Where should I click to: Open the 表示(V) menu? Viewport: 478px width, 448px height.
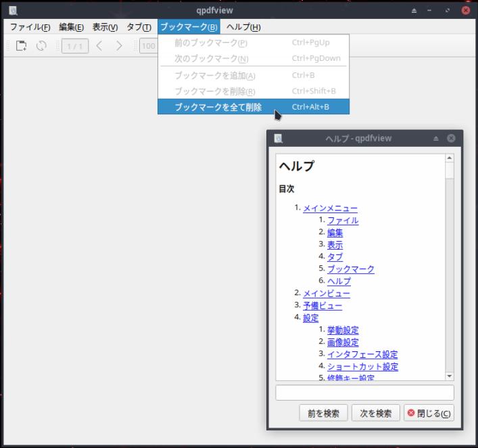click(105, 27)
